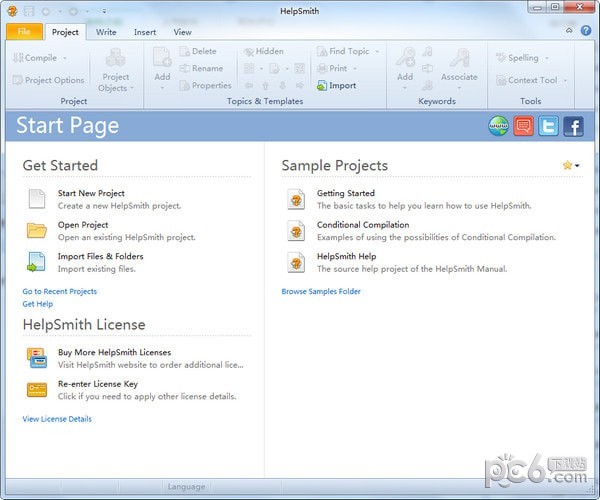Screen dimensions: 600x500
Task: Expand the Context Tool dropdown
Action: pyautogui.click(x=565, y=80)
